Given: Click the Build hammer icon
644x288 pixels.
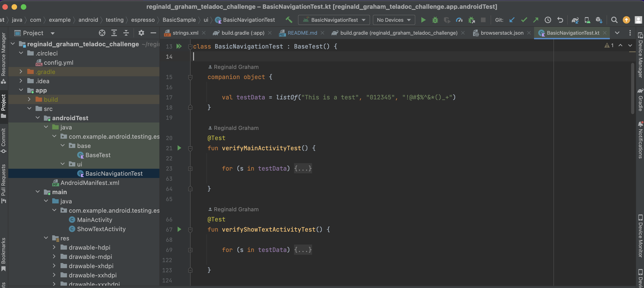Looking at the screenshot, I should point(289,20).
